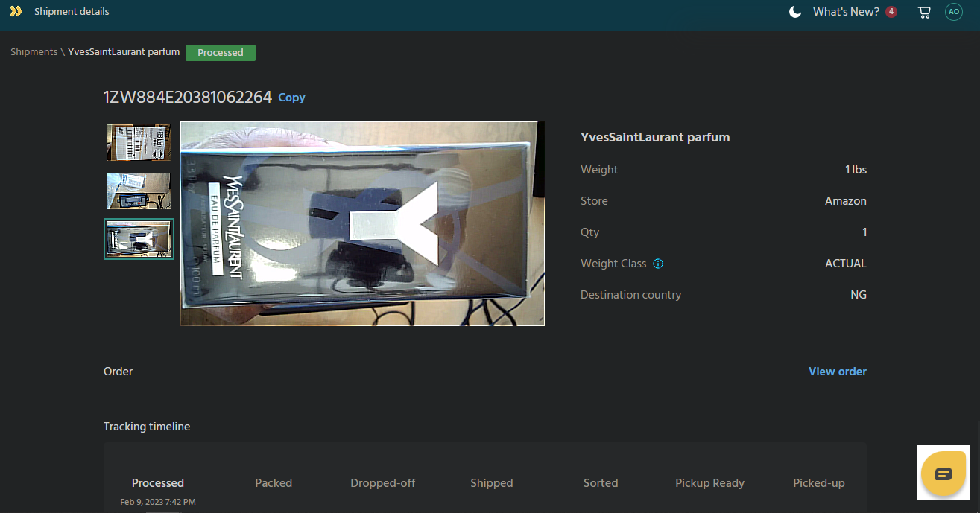
Task: Open the shopping cart
Action: [x=924, y=12]
